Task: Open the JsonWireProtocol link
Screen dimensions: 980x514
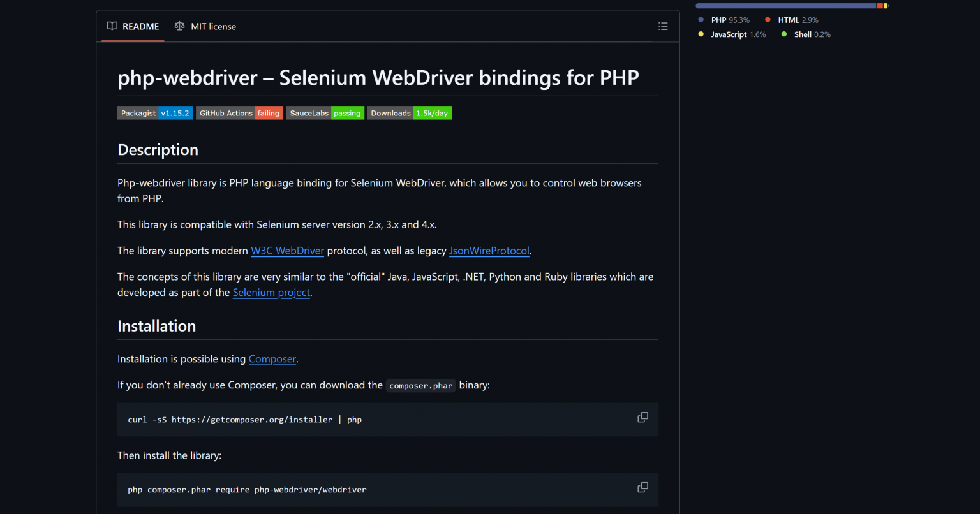Action: 489,251
